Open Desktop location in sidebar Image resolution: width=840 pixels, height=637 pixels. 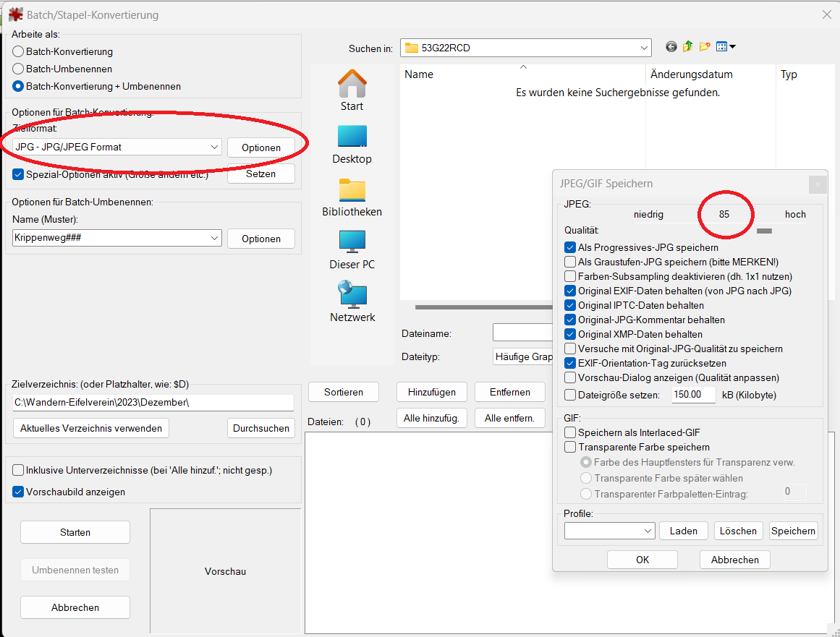(352, 144)
